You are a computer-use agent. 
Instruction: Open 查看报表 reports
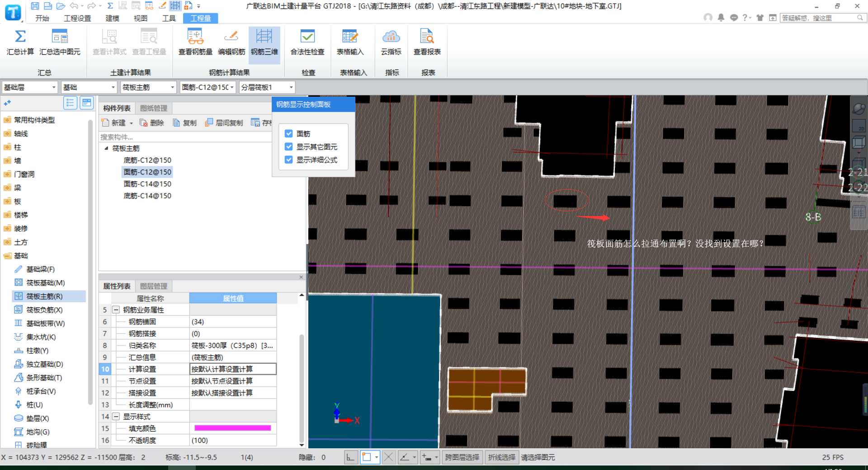point(427,42)
